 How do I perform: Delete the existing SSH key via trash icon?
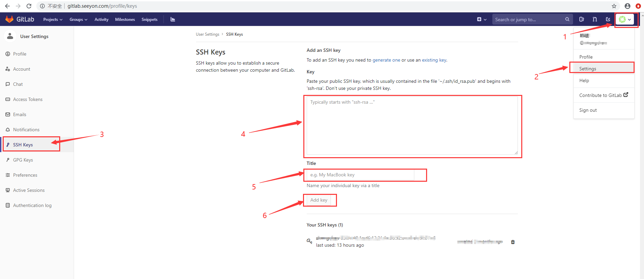coord(513,242)
